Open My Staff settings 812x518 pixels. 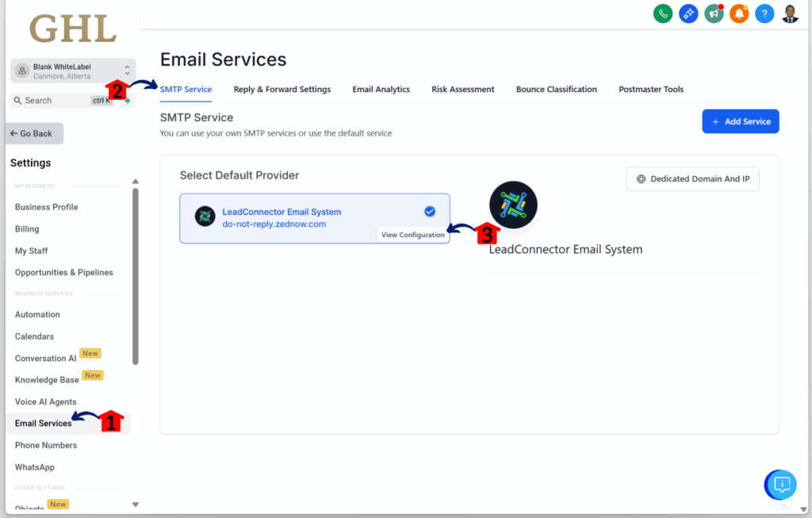(31, 251)
